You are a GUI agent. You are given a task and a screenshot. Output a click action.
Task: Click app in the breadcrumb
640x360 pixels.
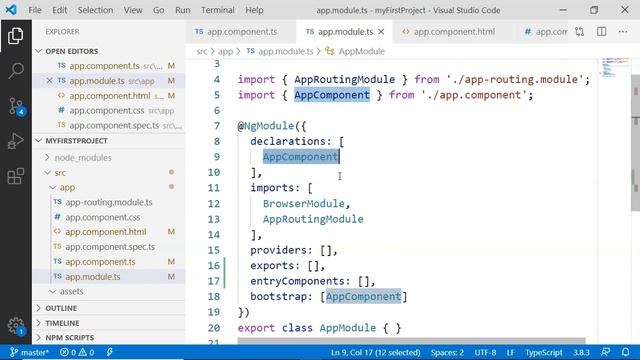coord(225,51)
